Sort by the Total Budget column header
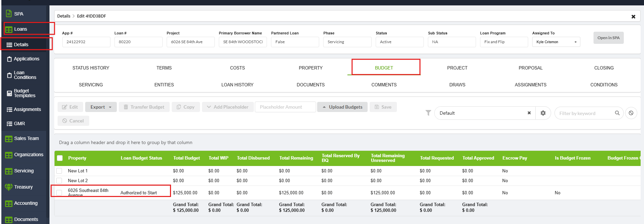Image resolution: width=644 pixels, height=224 pixels. coord(187,158)
